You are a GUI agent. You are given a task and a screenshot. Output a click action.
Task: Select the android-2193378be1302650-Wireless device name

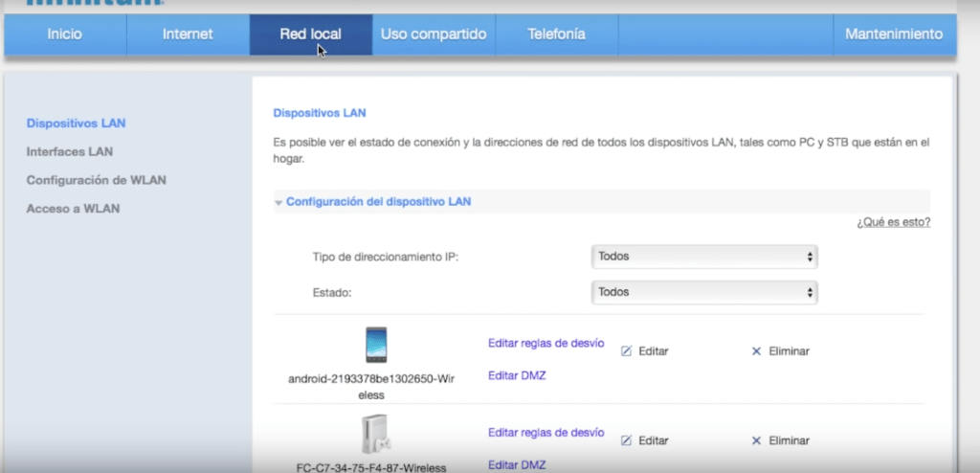click(371, 387)
